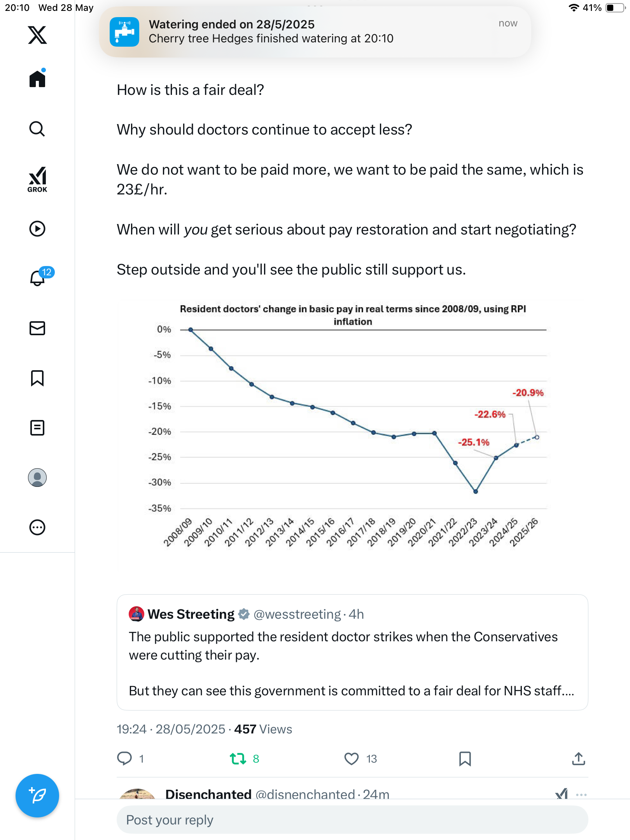This screenshot has width=630, height=840.
Task: Open Bookmarks in the sidebar
Action: click(x=37, y=378)
